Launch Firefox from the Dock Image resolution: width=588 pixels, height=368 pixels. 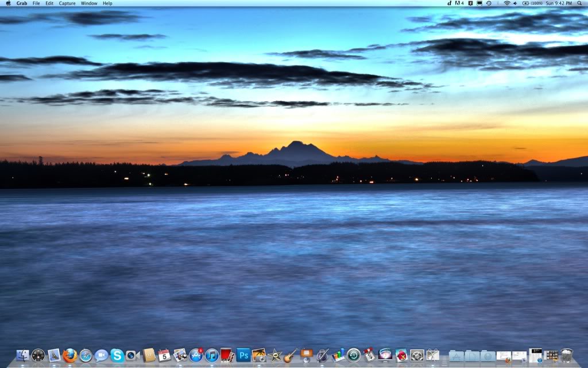click(69, 355)
